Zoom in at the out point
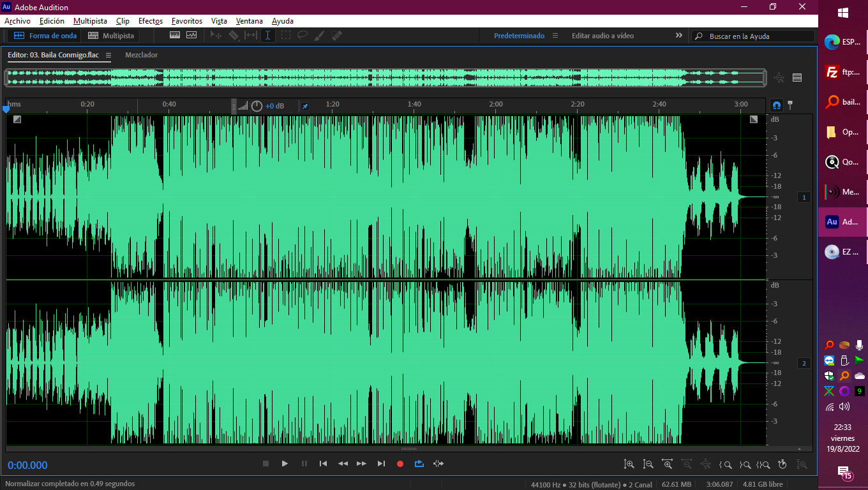Viewport: 868px width, 490px height. (745, 464)
